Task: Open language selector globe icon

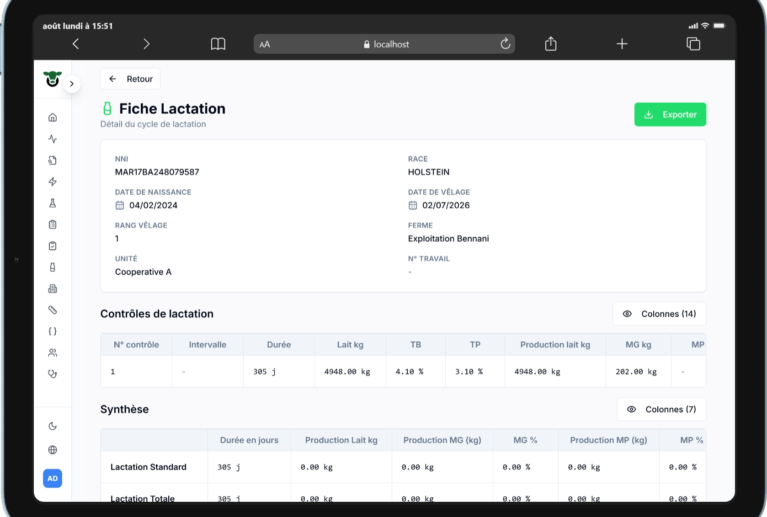Action: coord(53,450)
